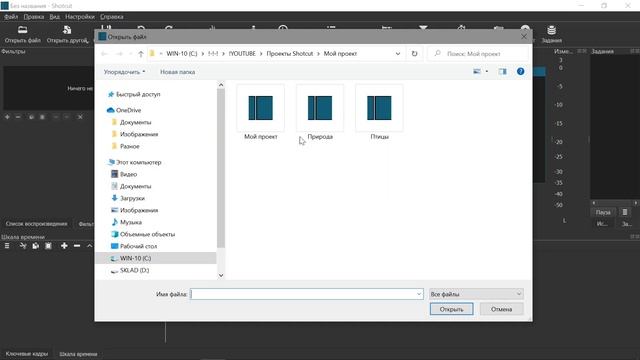
Task: Select OneDrive in navigation pane
Action: (x=124, y=110)
